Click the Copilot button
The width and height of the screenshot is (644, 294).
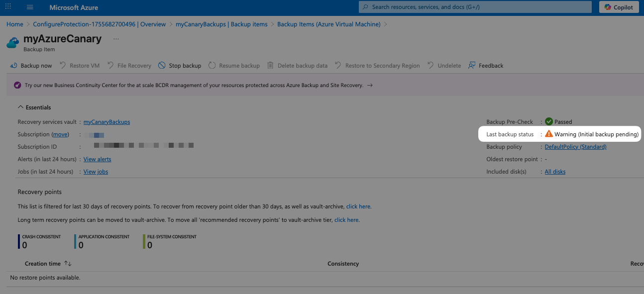pyautogui.click(x=619, y=7)
